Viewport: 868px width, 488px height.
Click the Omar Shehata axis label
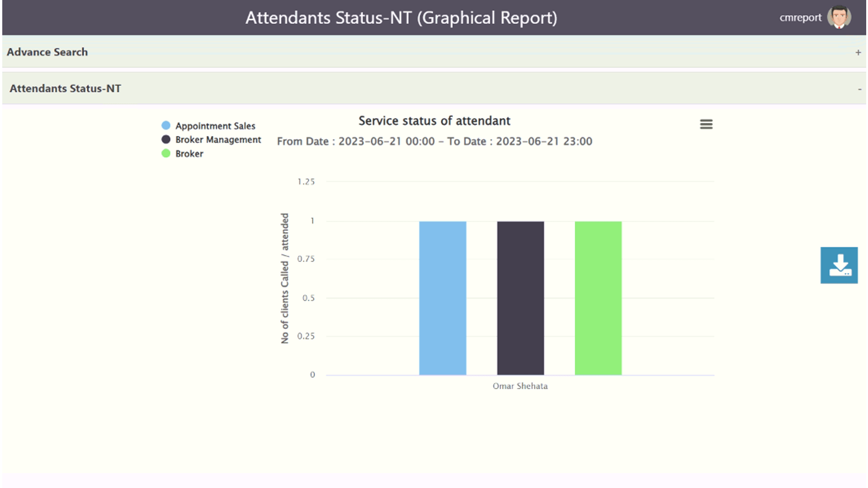pyautogui.click(x=520, y=386)
